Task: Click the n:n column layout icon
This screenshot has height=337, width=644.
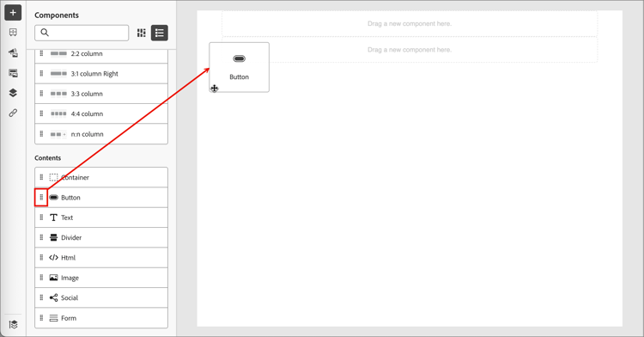Action: [x=58, y=134]
